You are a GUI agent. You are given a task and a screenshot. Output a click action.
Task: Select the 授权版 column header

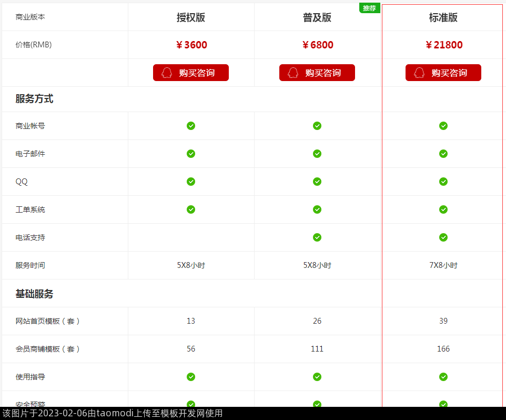tap(191, 17)
